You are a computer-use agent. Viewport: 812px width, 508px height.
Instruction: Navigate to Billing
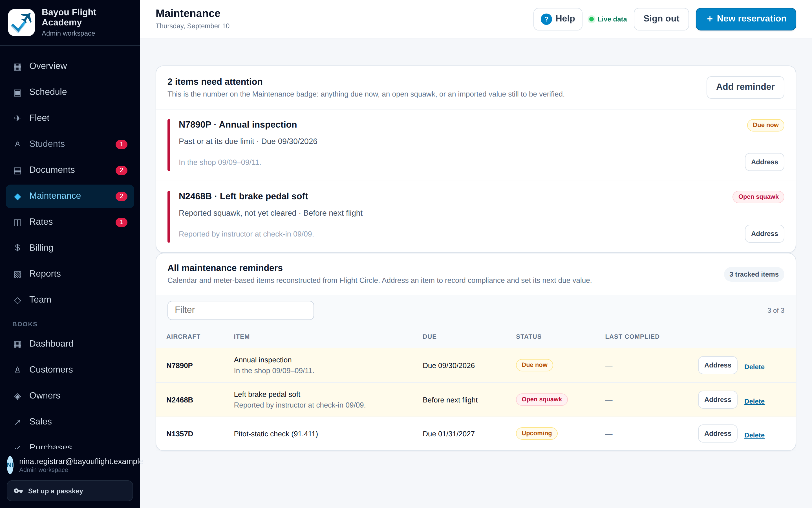(70, 248)
